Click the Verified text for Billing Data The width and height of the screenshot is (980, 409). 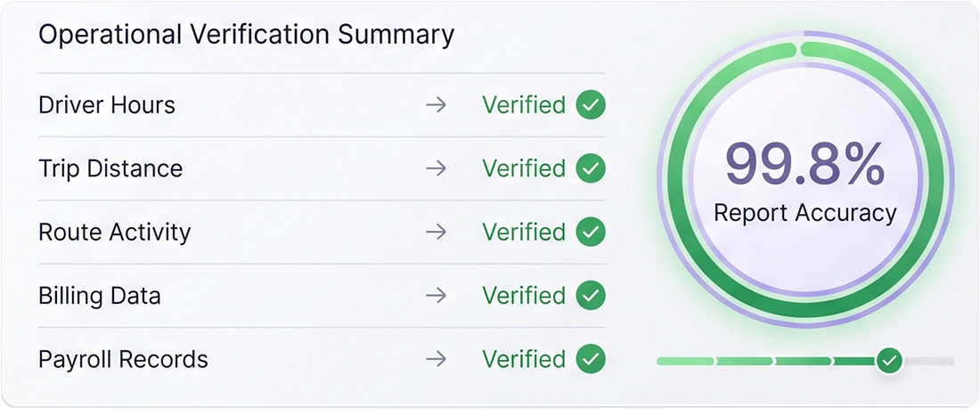click(524, 295)
